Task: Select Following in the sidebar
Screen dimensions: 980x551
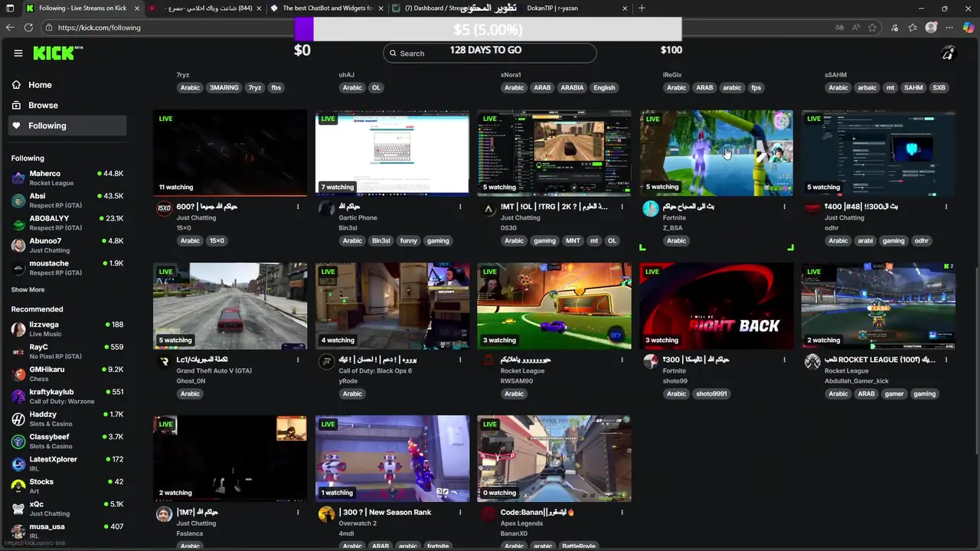Action: [67, 126]
